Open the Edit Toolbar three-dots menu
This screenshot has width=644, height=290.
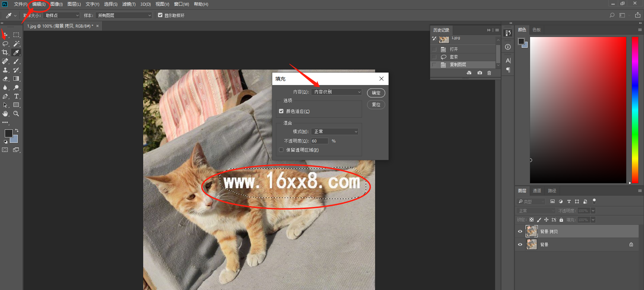tap(5, 122)
